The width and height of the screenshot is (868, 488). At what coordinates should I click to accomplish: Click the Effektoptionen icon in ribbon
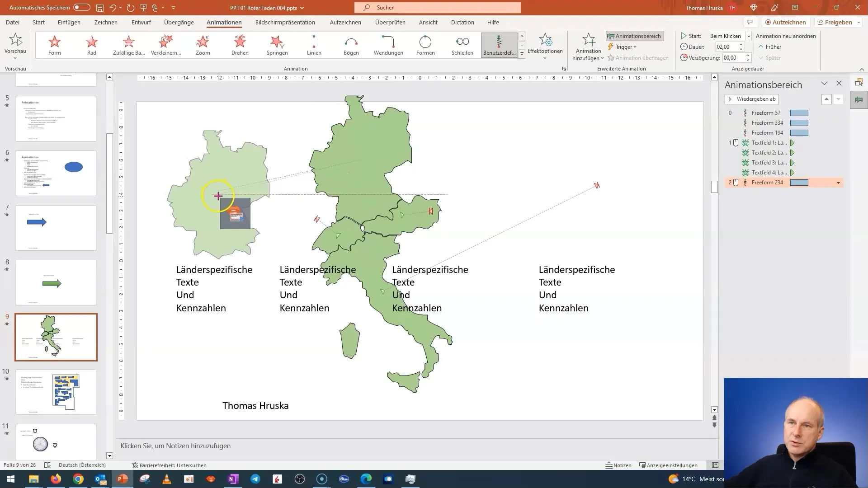(545, 44)
